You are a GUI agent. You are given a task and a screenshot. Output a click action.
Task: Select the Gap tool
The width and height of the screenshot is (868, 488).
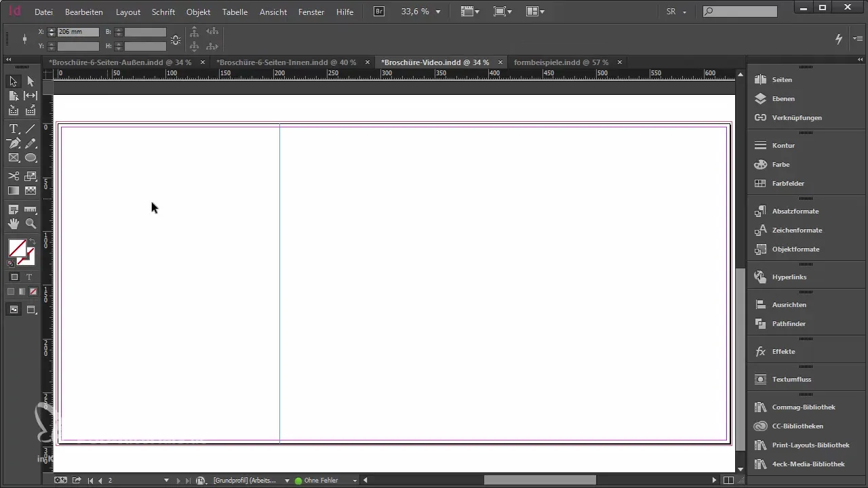click(31, 96)
